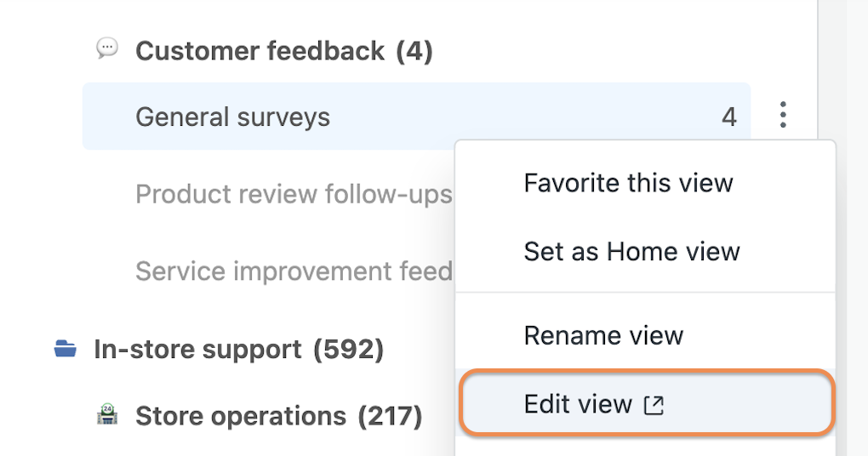868x456 pixels.
Task: Open the Product review follow-ups view
Action: [x=294, y=194]
